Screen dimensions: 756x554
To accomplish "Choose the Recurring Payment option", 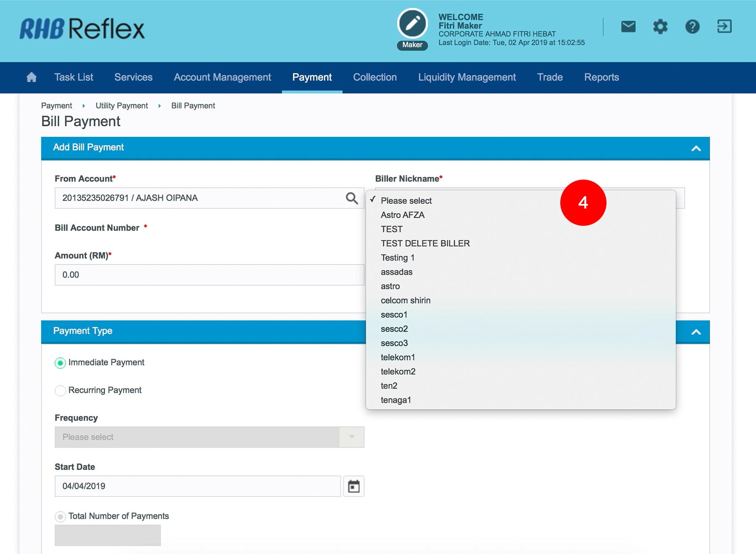I will pos(60,391).
